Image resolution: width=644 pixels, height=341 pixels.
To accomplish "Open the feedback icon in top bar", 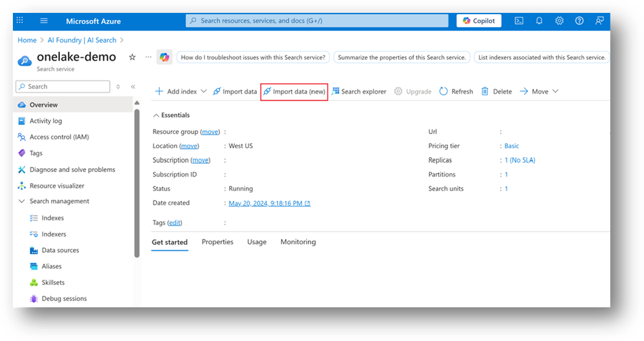I will pos(599,21).
